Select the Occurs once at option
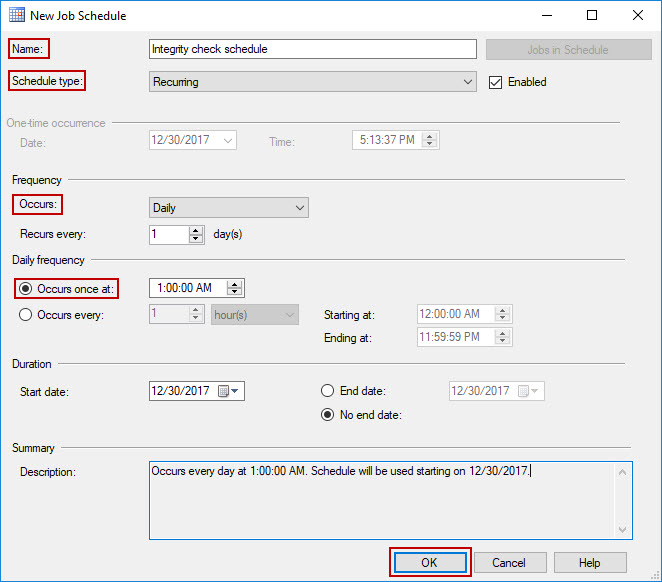Image resolution: width=662 pixels, height=582 pixels. pos(26,289)
